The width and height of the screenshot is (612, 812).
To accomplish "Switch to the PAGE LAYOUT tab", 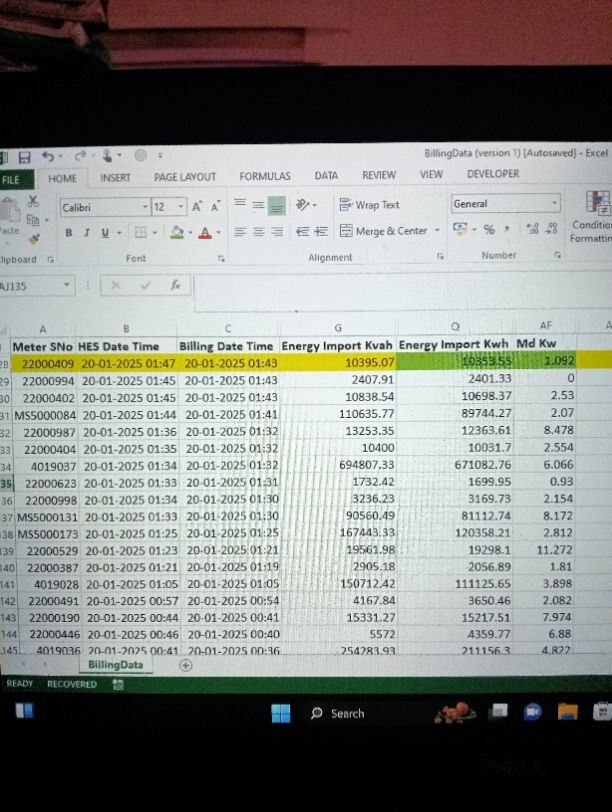I will pos(185,177).
